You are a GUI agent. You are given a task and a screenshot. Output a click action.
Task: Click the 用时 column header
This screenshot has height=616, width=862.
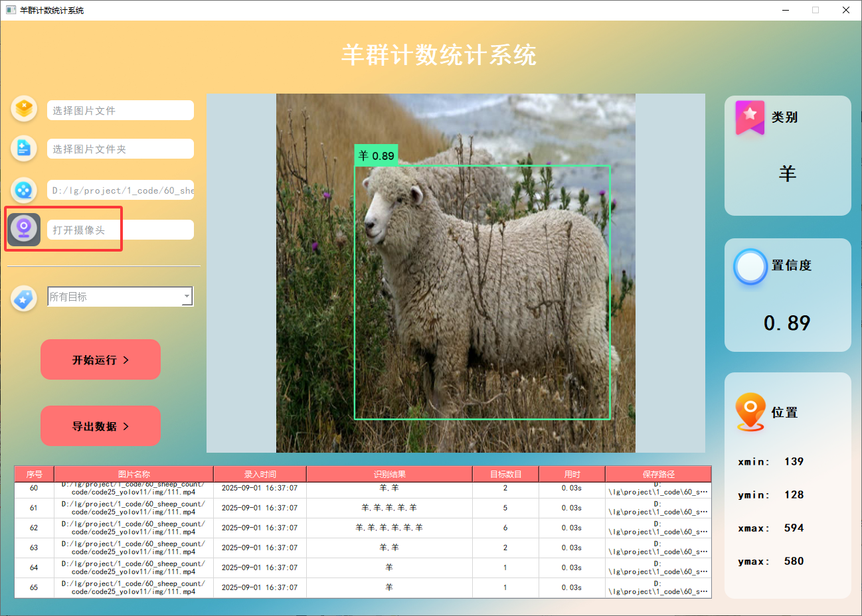pyautogui.click(x=572, y=474)
